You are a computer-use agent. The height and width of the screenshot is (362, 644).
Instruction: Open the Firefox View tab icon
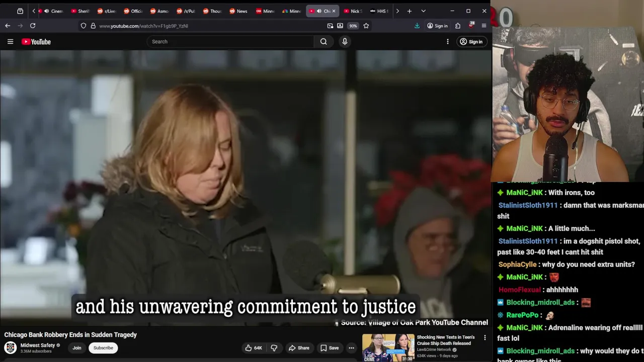20,11
